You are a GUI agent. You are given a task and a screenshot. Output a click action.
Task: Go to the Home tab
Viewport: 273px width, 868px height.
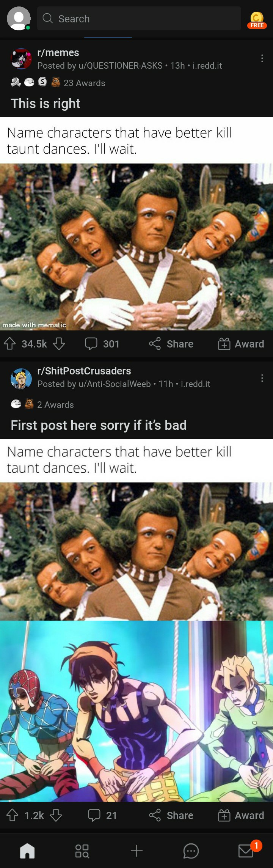click(27, 851)
